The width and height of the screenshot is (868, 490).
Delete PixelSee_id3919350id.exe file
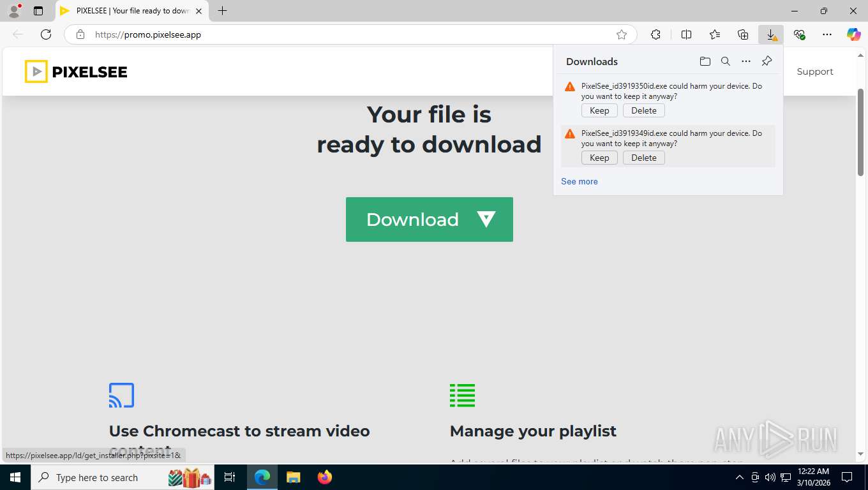pos(644,110)
